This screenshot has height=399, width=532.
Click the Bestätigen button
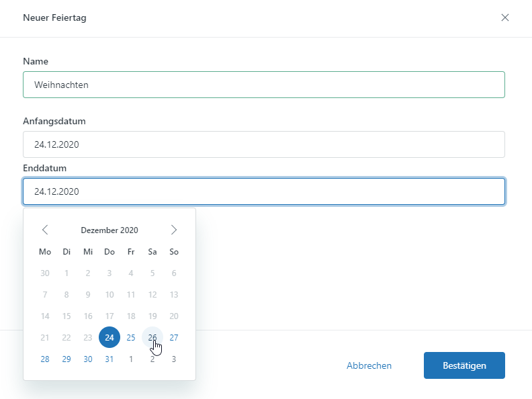(464, 365)
